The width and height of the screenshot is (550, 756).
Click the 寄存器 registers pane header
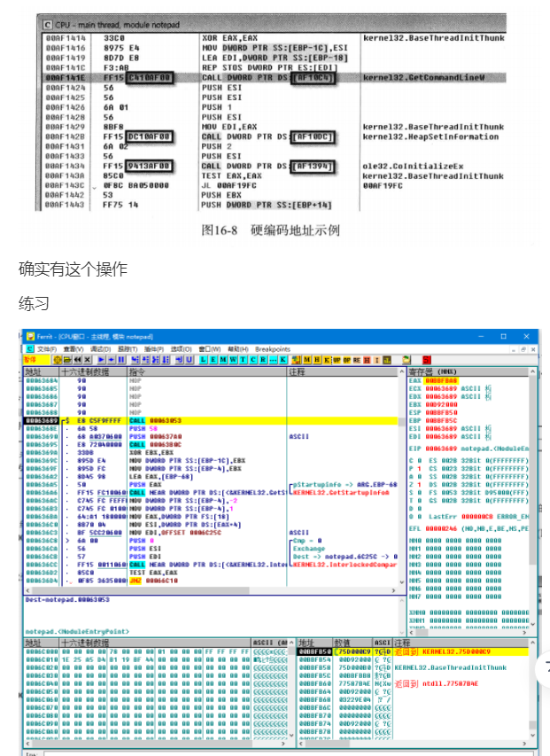469,371
